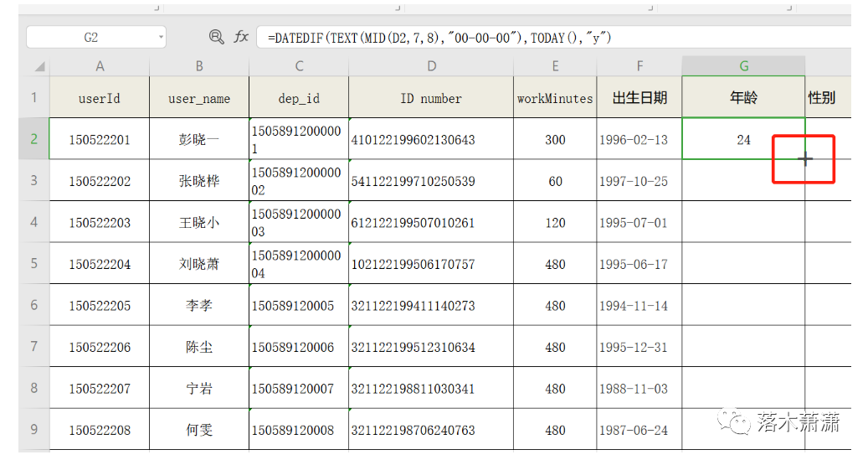Select cell with userId 150522201
Screen dimensions: 868x460
(100, 139)
